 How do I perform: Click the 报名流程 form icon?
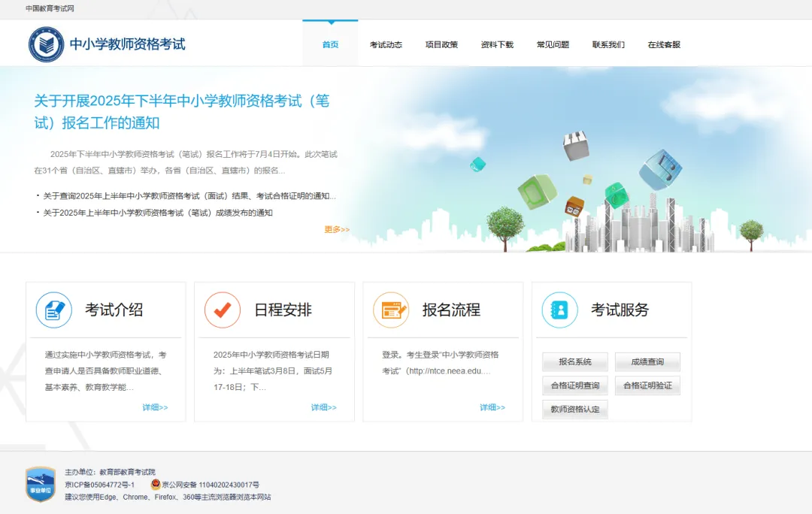coord(389,310)
